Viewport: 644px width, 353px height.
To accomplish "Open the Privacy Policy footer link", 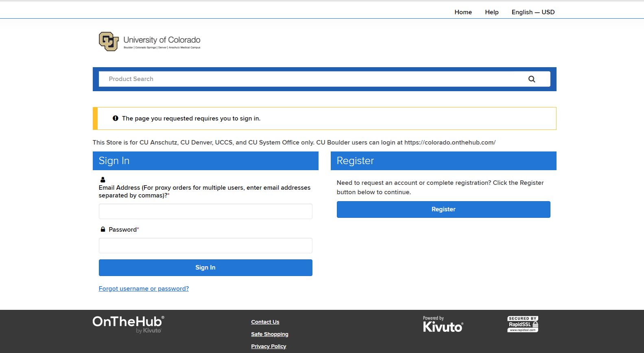I will point(269,346).
